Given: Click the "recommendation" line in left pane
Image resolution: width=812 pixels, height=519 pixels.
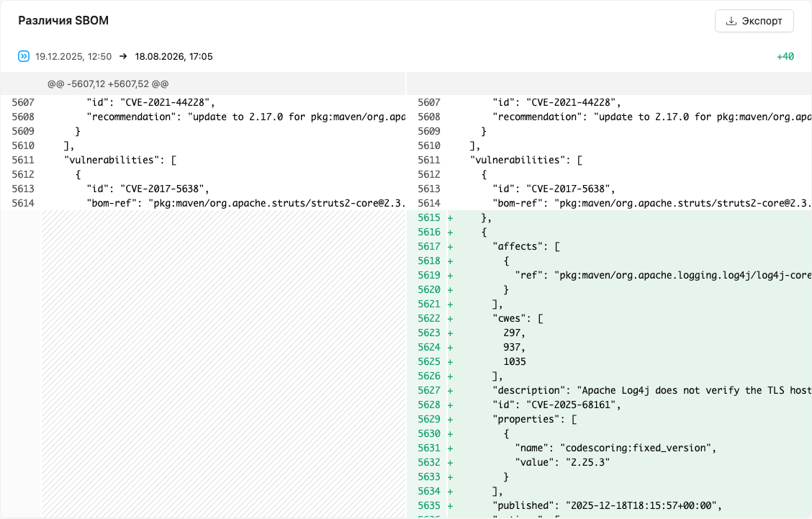Looking at the screenshot, I should tap(245, 117).
